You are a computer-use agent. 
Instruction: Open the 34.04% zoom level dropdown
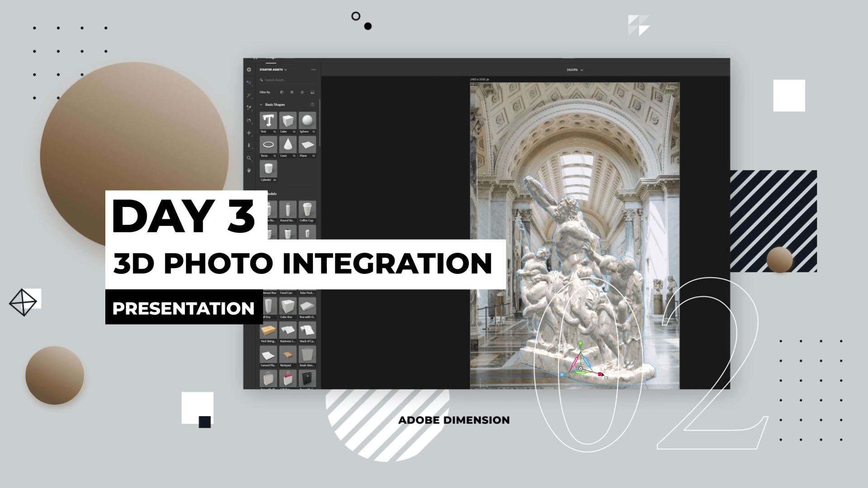(x=574, y=70)
